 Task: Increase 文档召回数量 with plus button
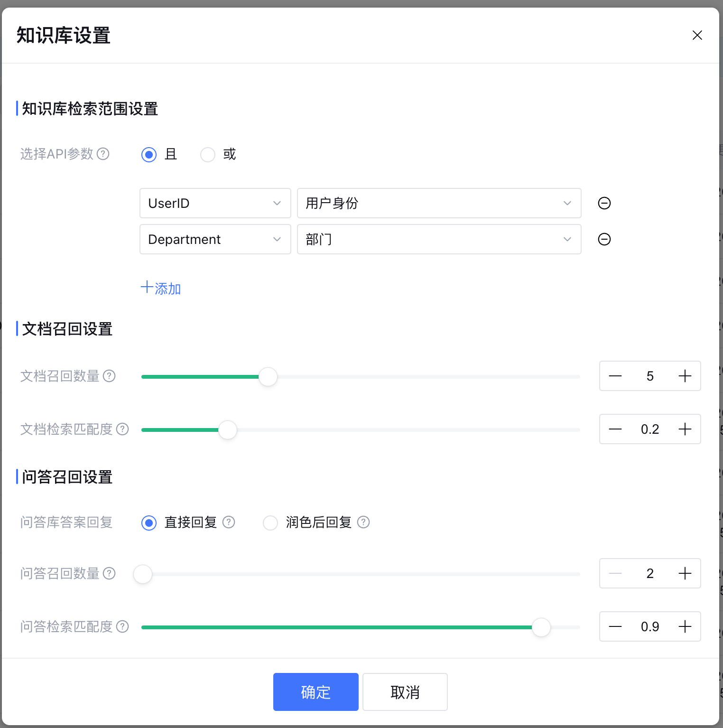[x=685, y=376]
